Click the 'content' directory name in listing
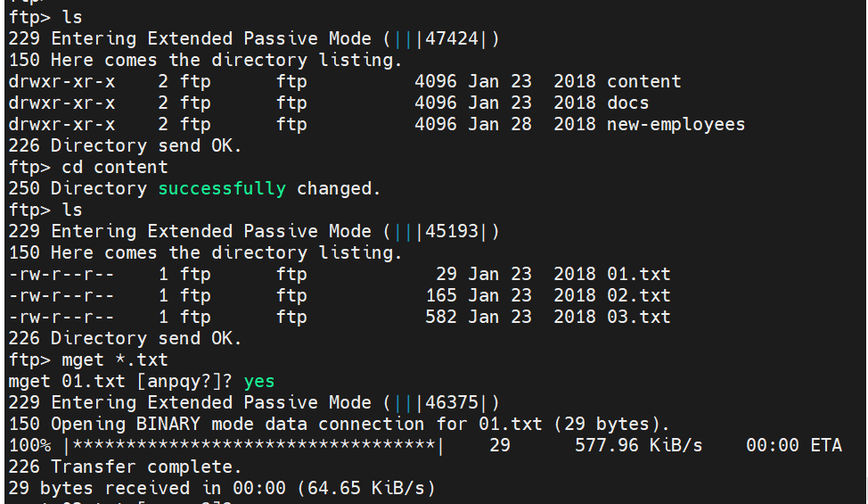 [x=643, y=81]
